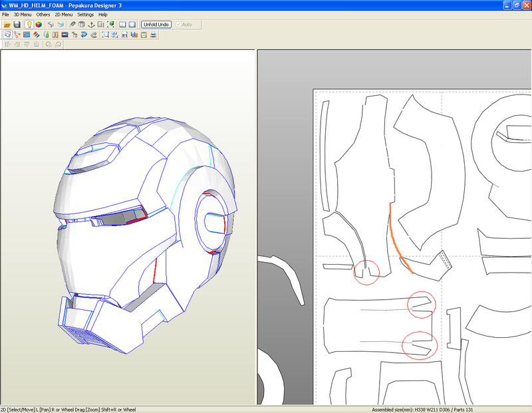Click the eraser icon in top toolbar

point(72,25)
